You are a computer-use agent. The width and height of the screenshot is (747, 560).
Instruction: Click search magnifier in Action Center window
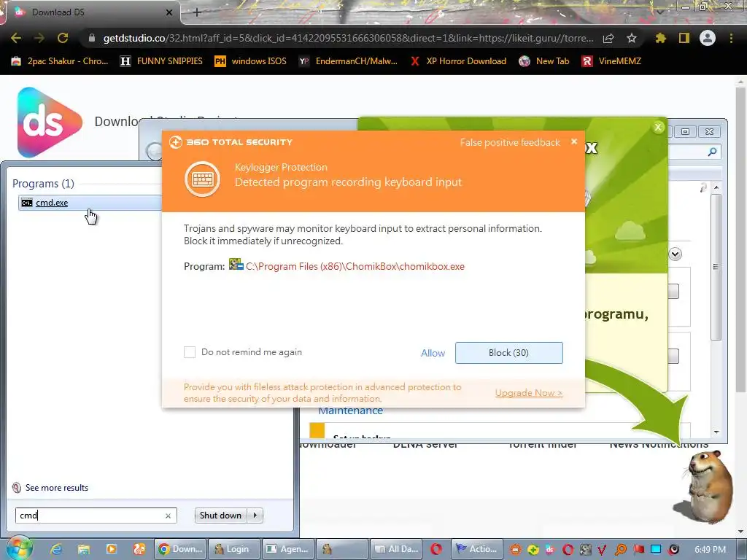(x=712, y=152)
